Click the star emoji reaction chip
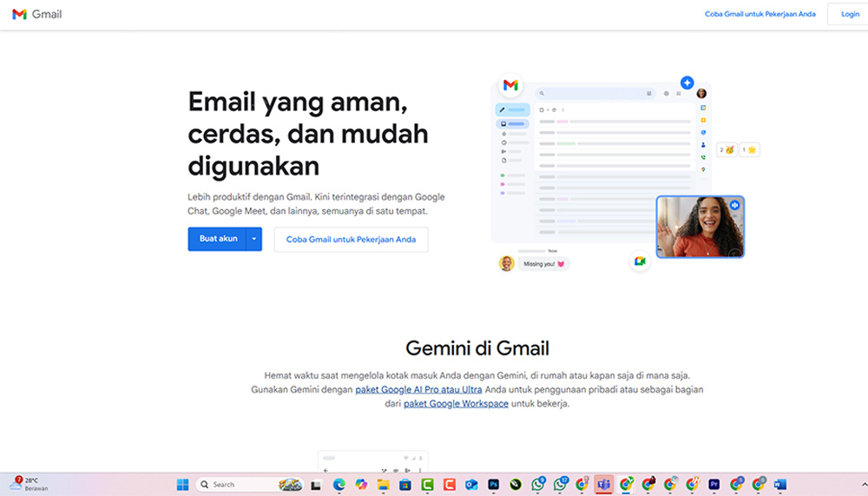 pyautogui.click(x=750, y=149)
